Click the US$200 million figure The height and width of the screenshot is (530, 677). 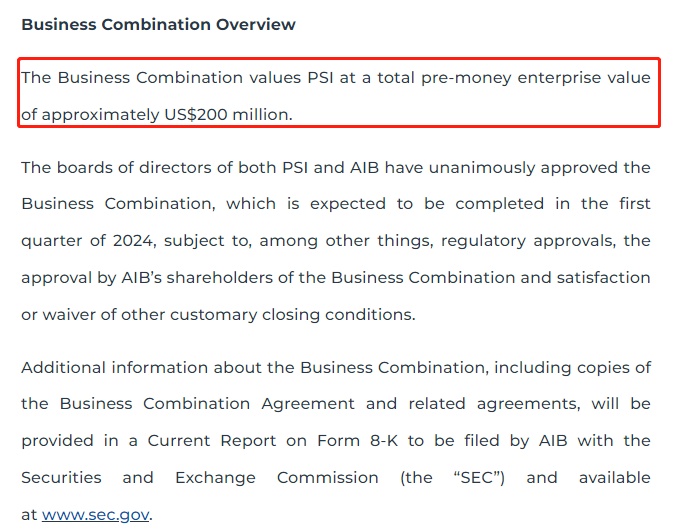(x=227, y=114)
